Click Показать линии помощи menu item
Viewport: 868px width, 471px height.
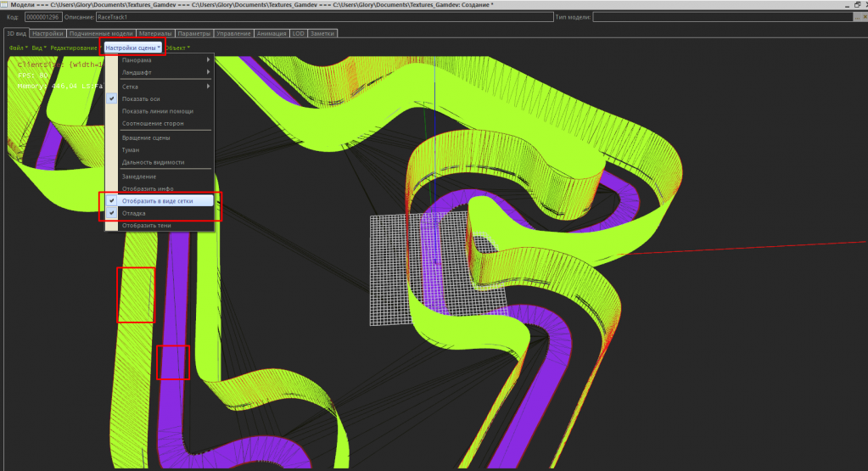pyautogui.click(x=157, y=111)
